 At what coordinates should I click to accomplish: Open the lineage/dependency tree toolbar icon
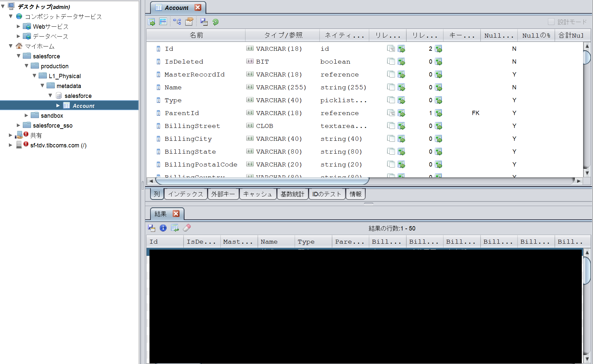point(177,22)
